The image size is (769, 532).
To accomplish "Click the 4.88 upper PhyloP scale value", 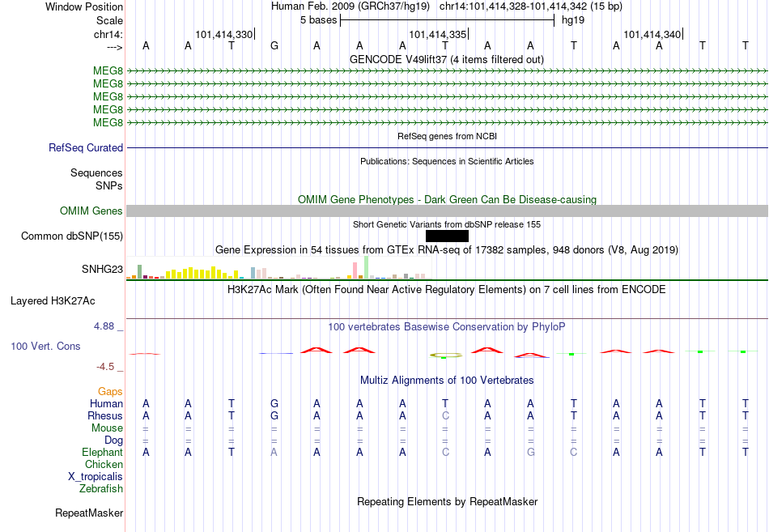I will 104,326.
